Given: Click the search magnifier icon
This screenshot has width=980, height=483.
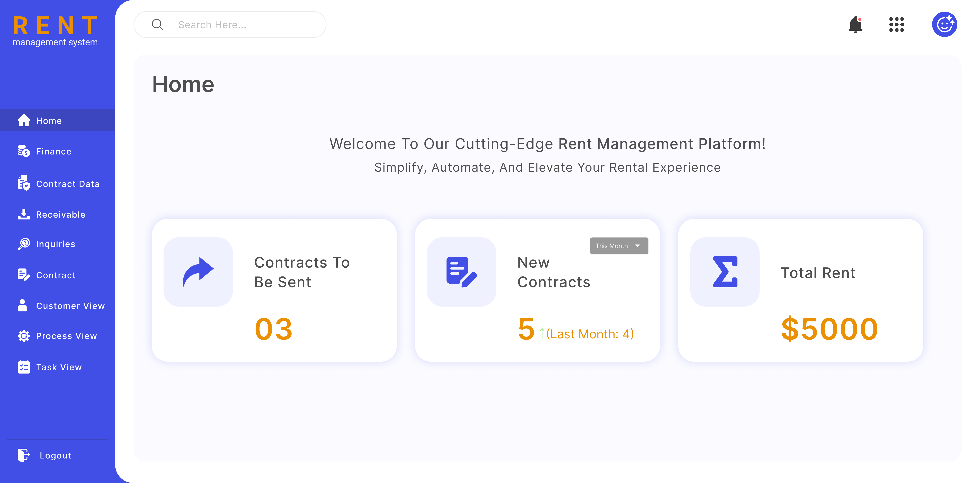Looking at the screenshot, I should coord(157,25).
